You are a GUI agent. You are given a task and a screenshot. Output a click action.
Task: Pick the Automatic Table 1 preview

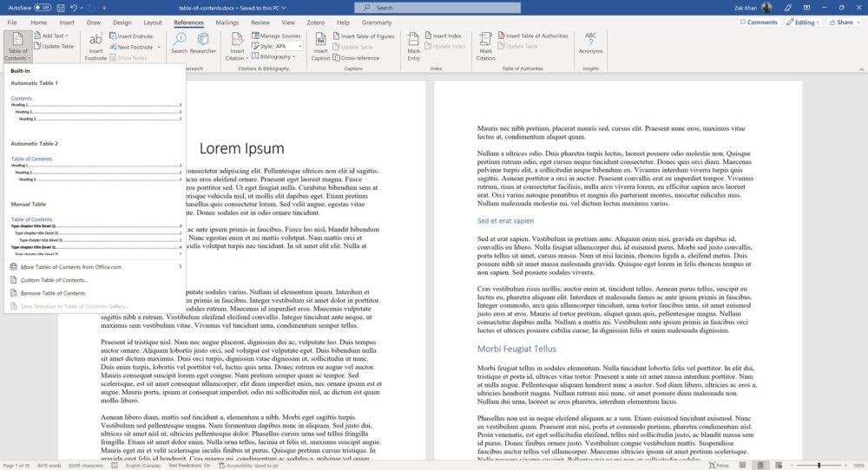94,108
